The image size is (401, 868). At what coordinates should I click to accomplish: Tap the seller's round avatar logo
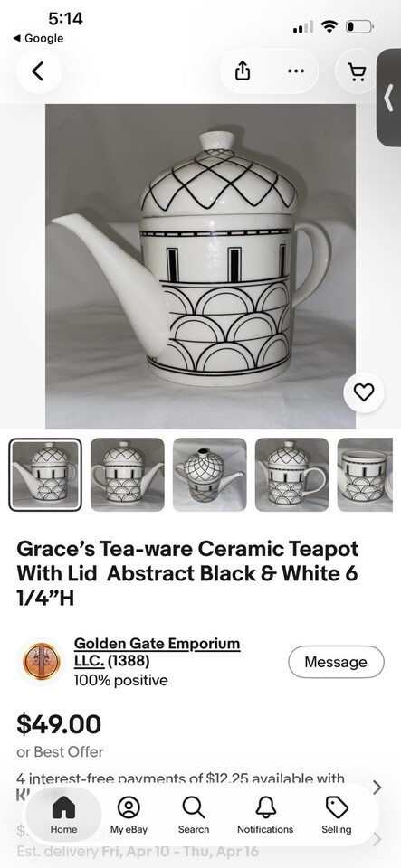point(43,662)
